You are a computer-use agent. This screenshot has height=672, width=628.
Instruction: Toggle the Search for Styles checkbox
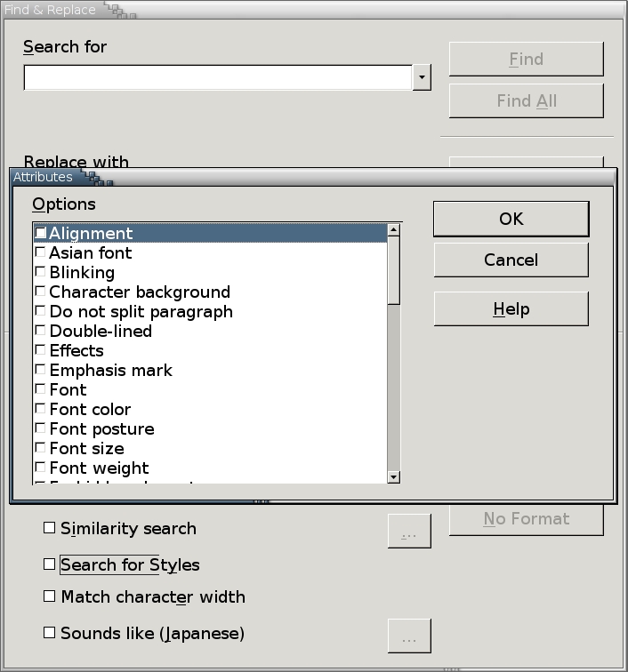point(50,564)
